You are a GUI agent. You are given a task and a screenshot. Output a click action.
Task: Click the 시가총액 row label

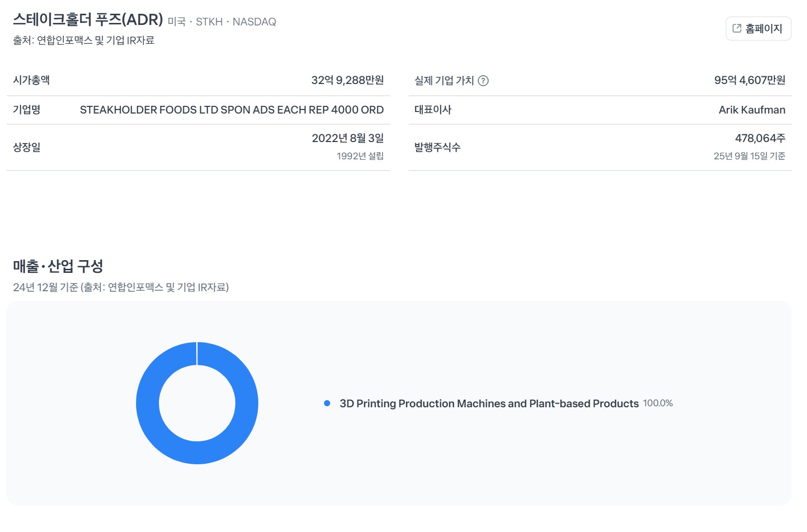click(x=31, y=80)
